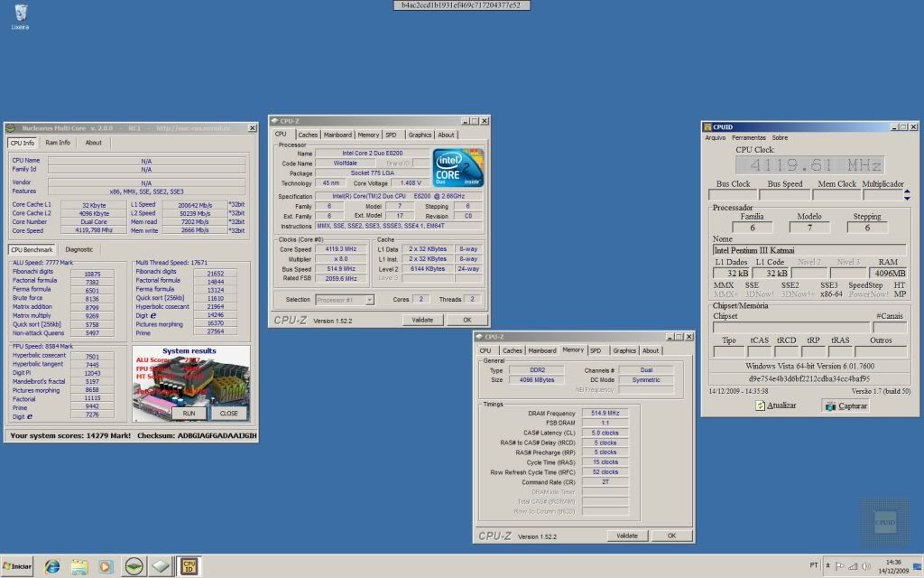Open the Arquivo menu in CPUID
The width and height of the screenshot is (924, 578).
(x=716, y=137)
